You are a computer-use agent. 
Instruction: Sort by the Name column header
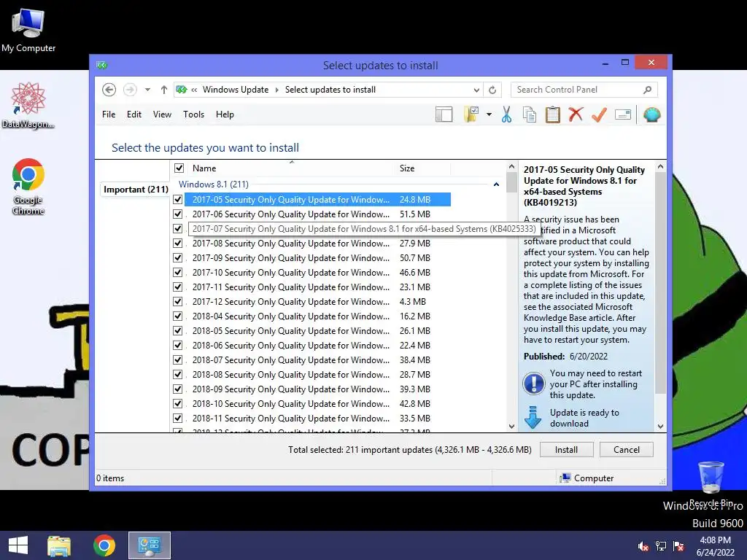pyautogui.click(x=292, y=168)
